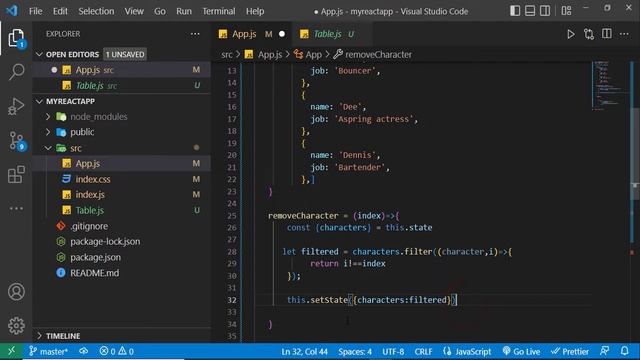Change indentation via Spaces: 4
Screen dimensions: 640x360
pyautogui.click(x=355, y=351)
